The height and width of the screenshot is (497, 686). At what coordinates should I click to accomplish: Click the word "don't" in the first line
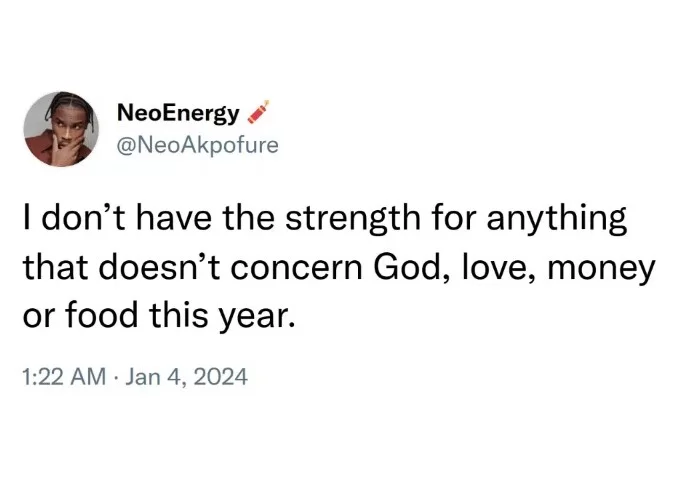(84, 217)
